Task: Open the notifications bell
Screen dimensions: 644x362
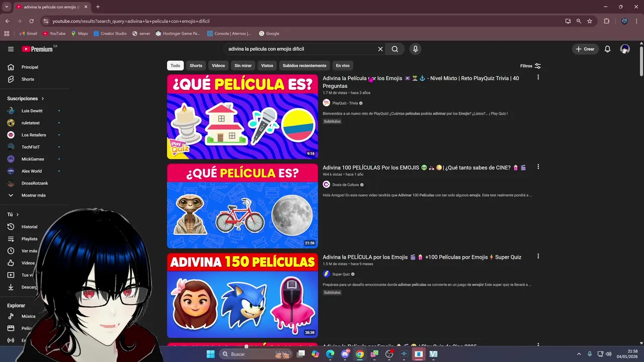Action: tap(607, 49)
